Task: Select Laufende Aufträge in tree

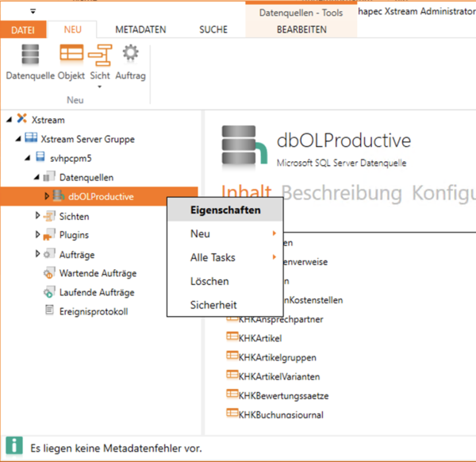Action: tap(97, 292)
